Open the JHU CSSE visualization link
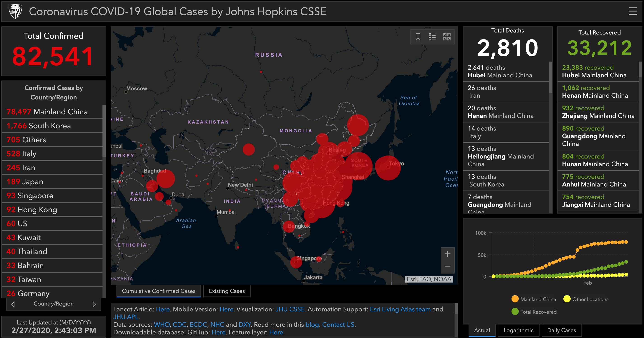The width and height of the screenshot is (644, 338). pos(290,309)
